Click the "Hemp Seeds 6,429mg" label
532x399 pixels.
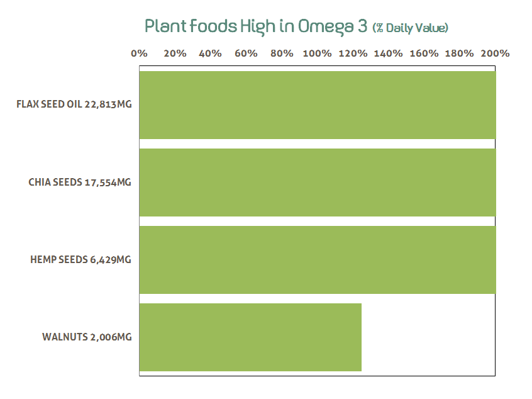(x=80, y=259)
